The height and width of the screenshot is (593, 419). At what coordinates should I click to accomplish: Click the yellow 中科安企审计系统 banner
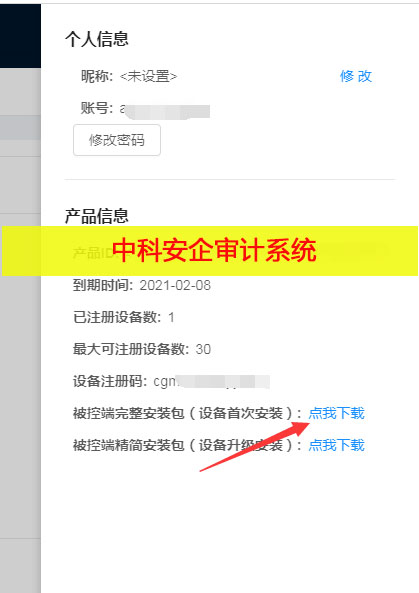point(210,251)
